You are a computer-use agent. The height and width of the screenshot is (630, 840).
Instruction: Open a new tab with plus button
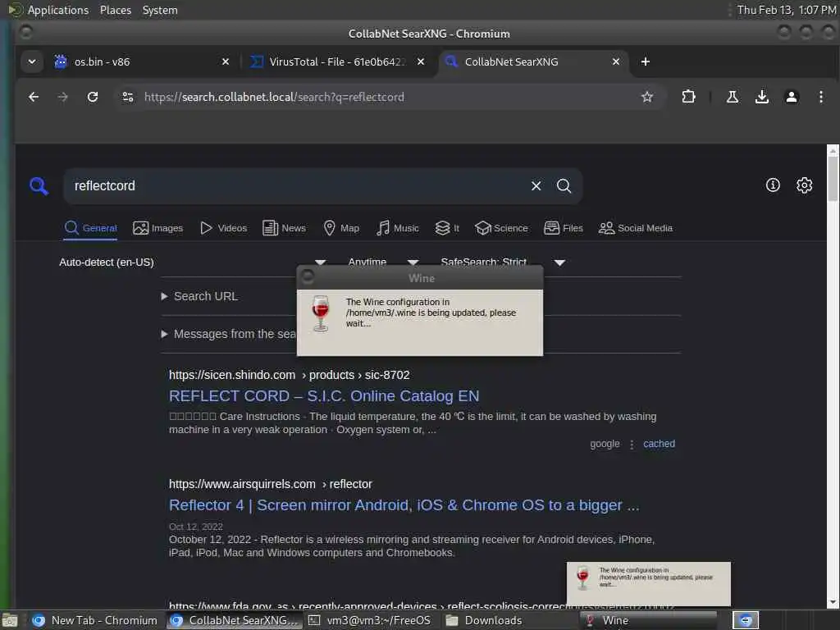[x=646, y=62]
